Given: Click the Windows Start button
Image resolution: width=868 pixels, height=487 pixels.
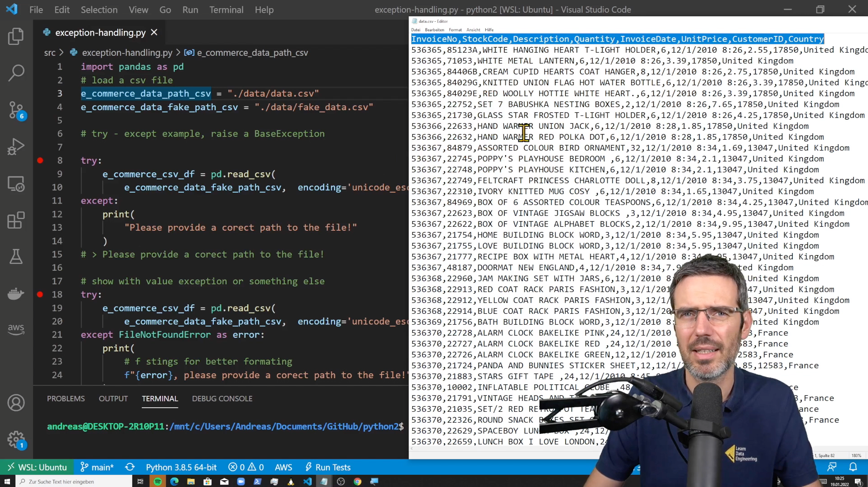Looking at the screenshot, I should pyautogui.click(x=7, y=481).
